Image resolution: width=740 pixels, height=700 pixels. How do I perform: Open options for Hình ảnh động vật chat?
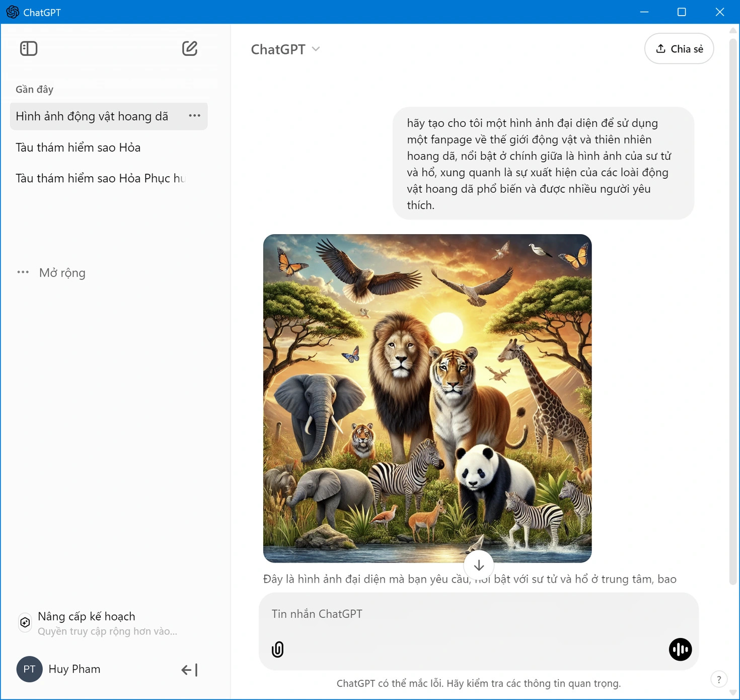(194, 116)
